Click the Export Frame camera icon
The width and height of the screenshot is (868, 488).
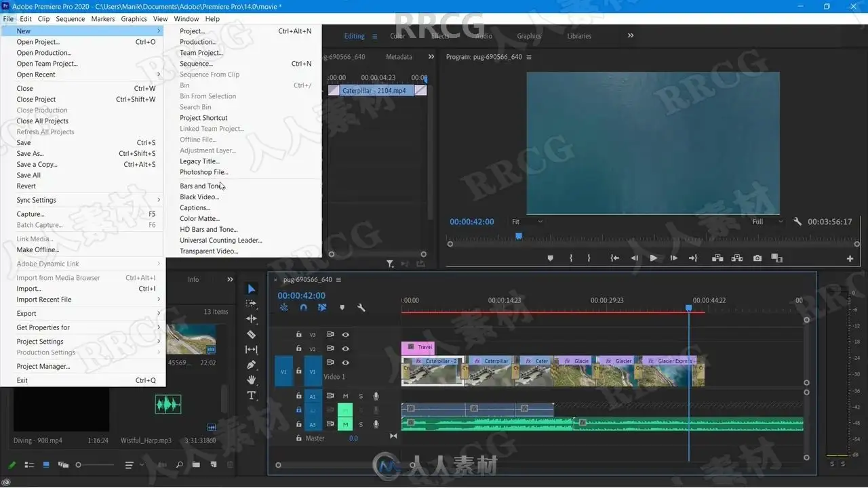coord(757,258)
